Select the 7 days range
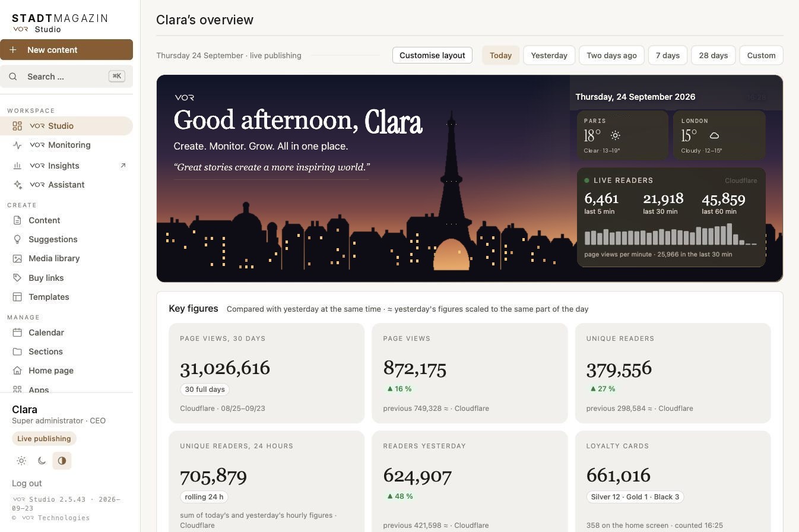The height and width of the screenshot is (532, 799). pyautogui.click(x=668, y=55)
